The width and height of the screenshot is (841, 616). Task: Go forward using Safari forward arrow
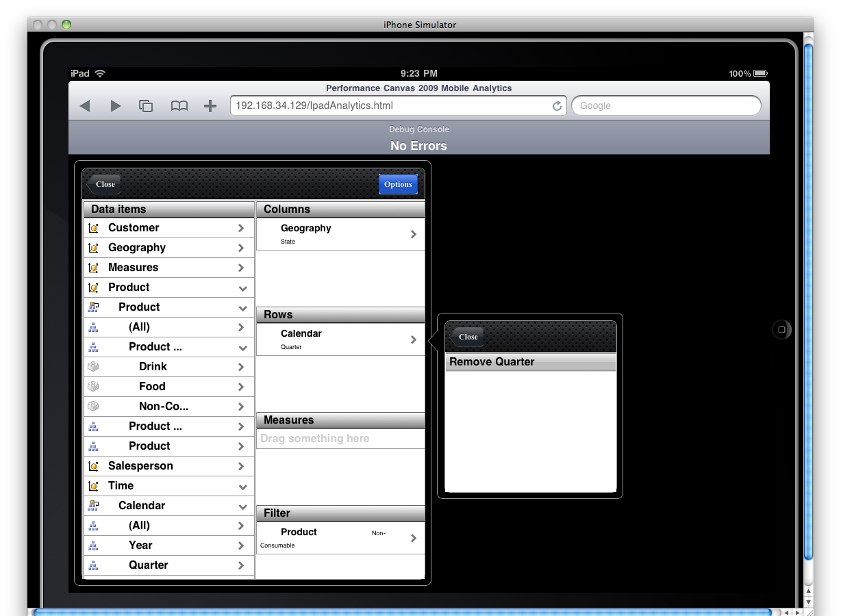point(116,106)
